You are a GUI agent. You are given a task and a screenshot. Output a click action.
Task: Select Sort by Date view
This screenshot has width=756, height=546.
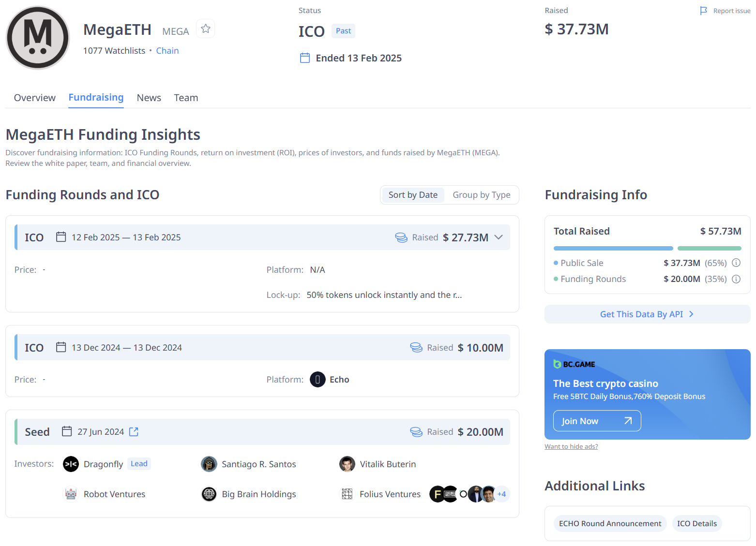pyautogui.click(x=413, y=195)
